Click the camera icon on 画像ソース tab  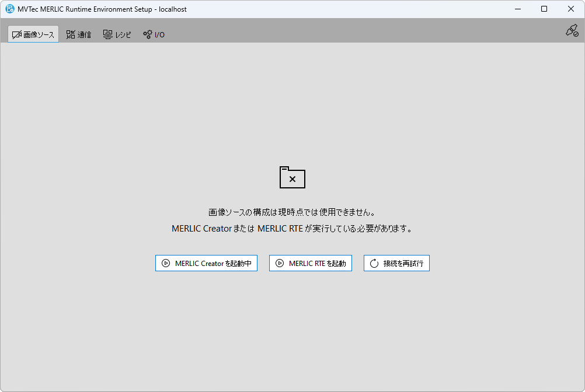17,34
